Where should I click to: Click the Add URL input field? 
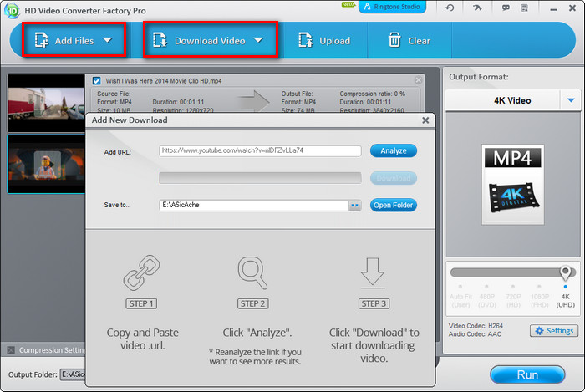pos(260,150)
